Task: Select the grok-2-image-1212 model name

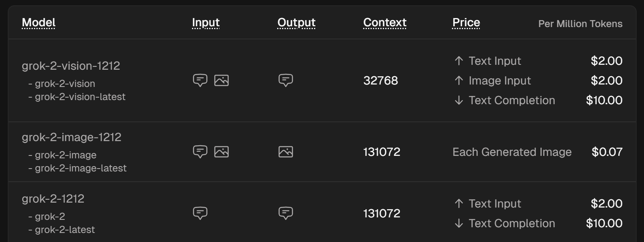Action: (72, 137)
